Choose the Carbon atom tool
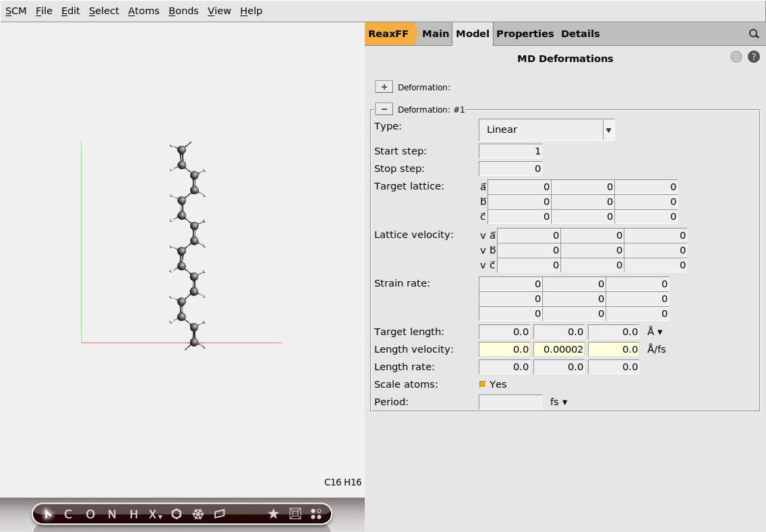Viewport: 766px width, 532px height. point(68,514)
